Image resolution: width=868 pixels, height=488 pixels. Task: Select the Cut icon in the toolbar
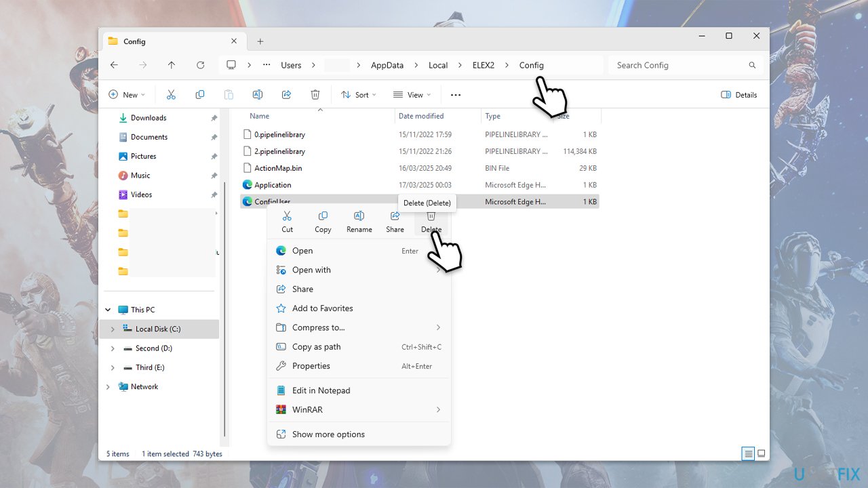(x=171, y=94)
